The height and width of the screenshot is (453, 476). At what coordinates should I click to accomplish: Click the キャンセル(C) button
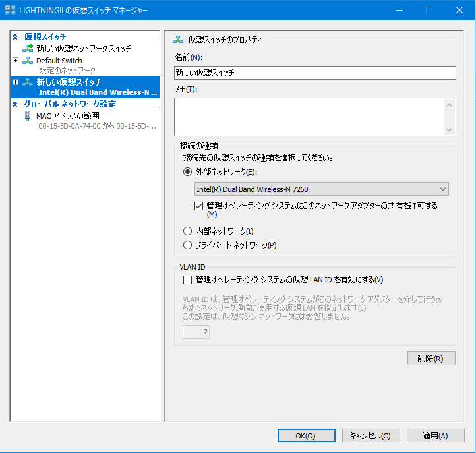pos(371,436)
